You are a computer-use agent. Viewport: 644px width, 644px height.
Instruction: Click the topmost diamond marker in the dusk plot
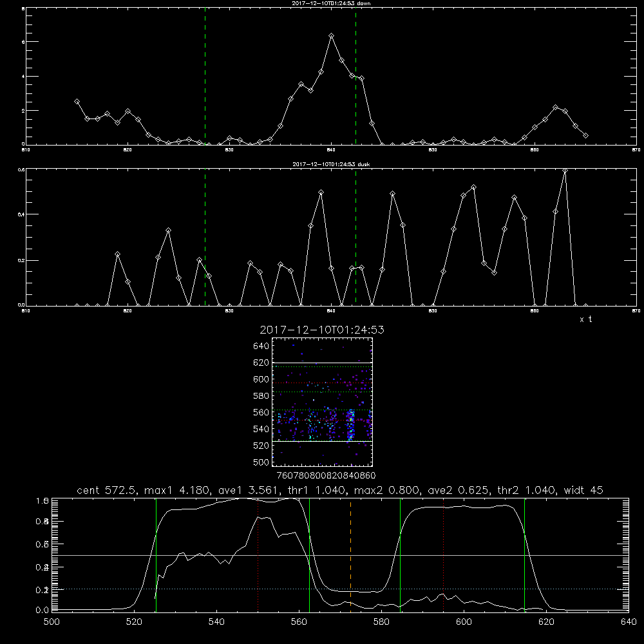tap(565, 171)
